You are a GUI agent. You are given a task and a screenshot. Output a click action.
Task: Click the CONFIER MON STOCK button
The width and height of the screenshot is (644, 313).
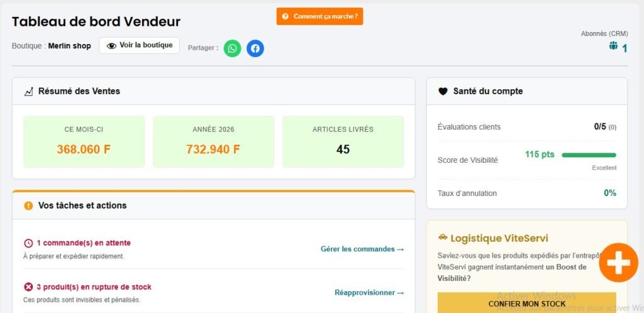click(x=526, y=303)
